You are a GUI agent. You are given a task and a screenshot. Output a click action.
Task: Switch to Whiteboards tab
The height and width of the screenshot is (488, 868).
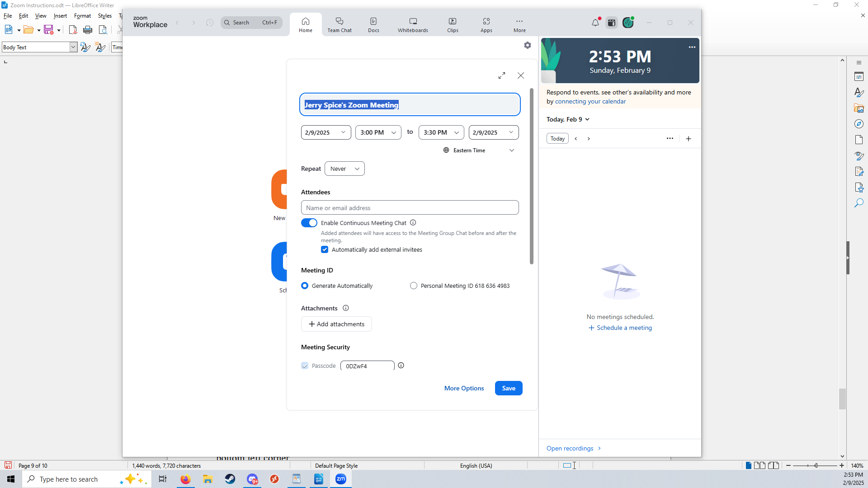pos(413,24)
